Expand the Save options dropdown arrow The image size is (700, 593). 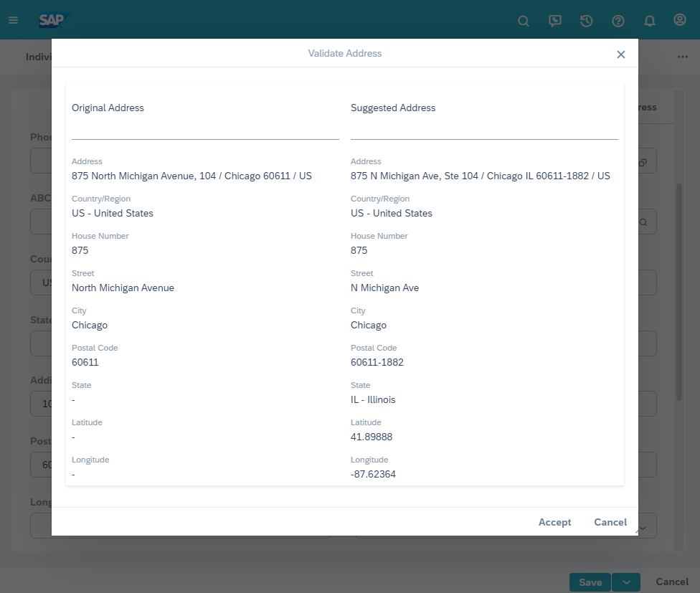(x=626, y=582)
